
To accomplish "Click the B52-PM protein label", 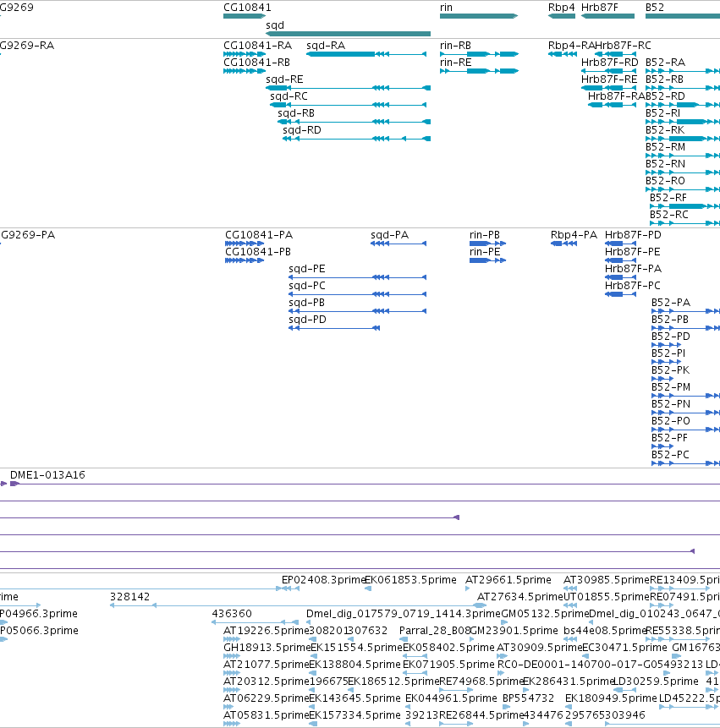I will (671, 387).
